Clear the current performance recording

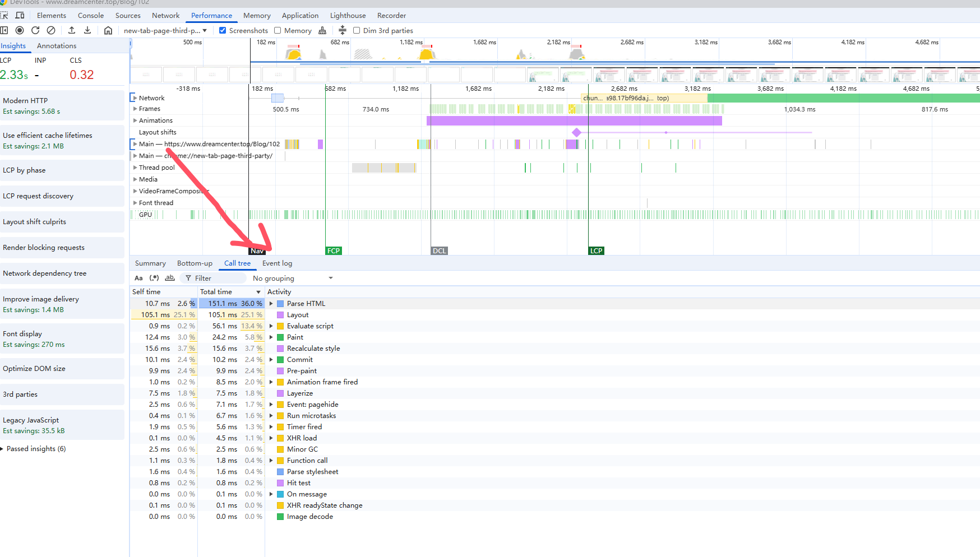click(x=51, y=30)
